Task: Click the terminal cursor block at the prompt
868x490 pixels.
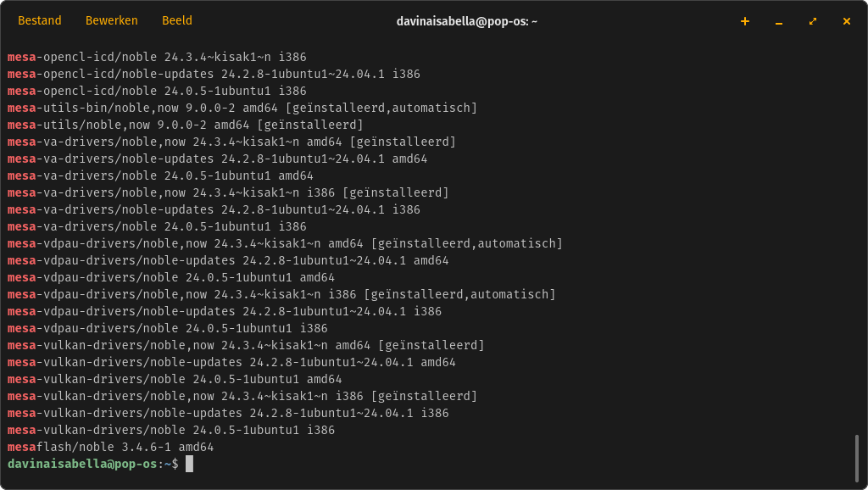Action: pyautogui.click(x=189, y=464)
